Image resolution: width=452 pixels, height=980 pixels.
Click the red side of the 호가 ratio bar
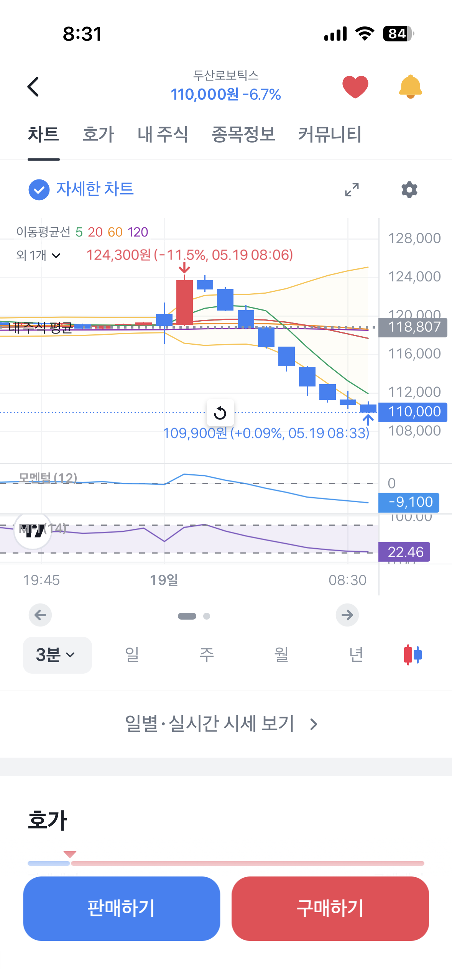coord(248,863)
